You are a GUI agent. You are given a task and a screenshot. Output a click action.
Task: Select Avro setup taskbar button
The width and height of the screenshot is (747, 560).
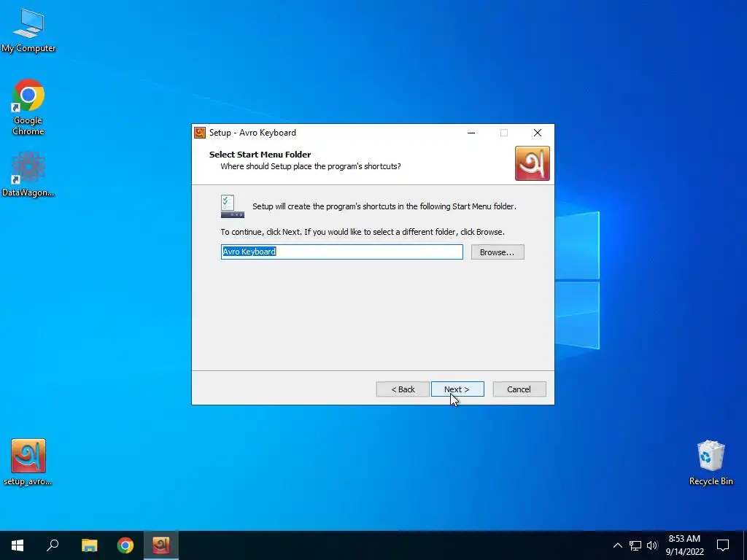pos(161,545)
